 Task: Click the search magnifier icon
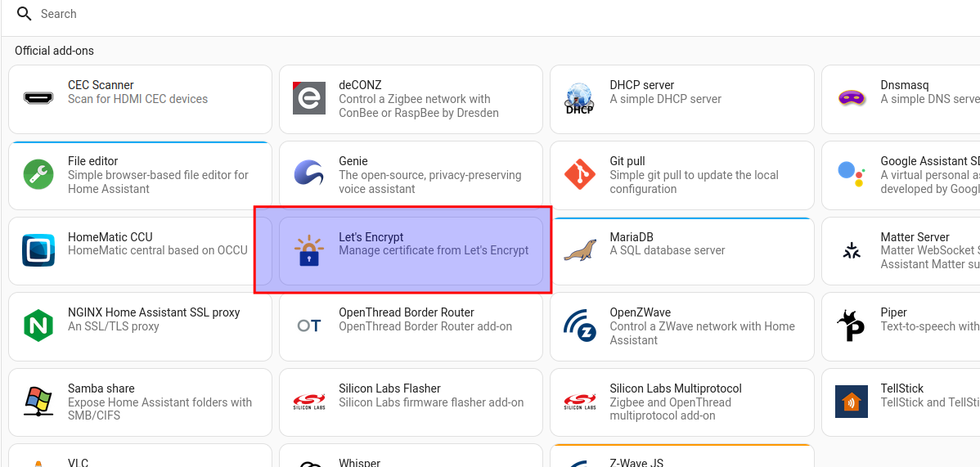pos(25,14)
